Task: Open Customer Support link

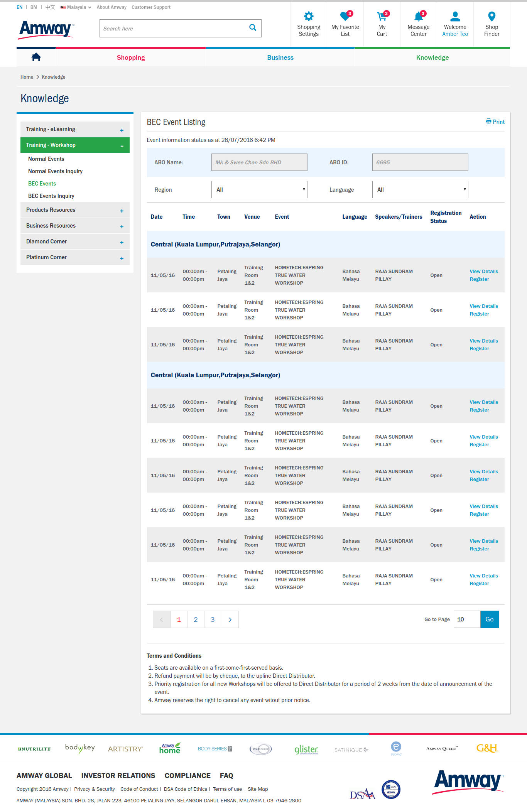Action: point(151,7)
